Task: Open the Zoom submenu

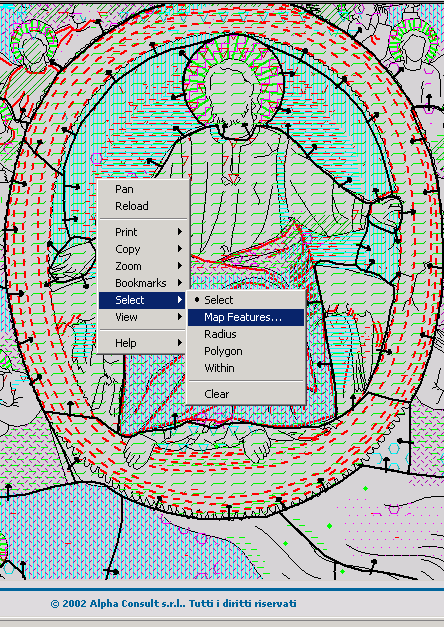Action: tap(142, 266)
